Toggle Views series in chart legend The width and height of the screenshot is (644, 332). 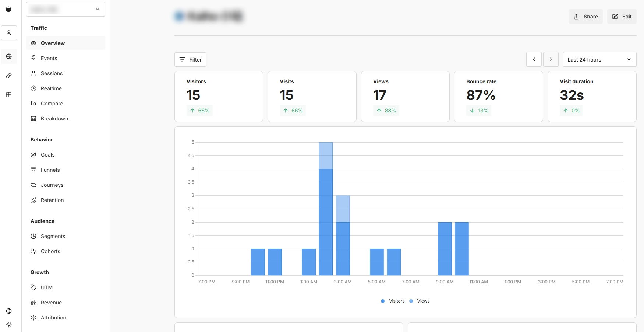point(420,301)
